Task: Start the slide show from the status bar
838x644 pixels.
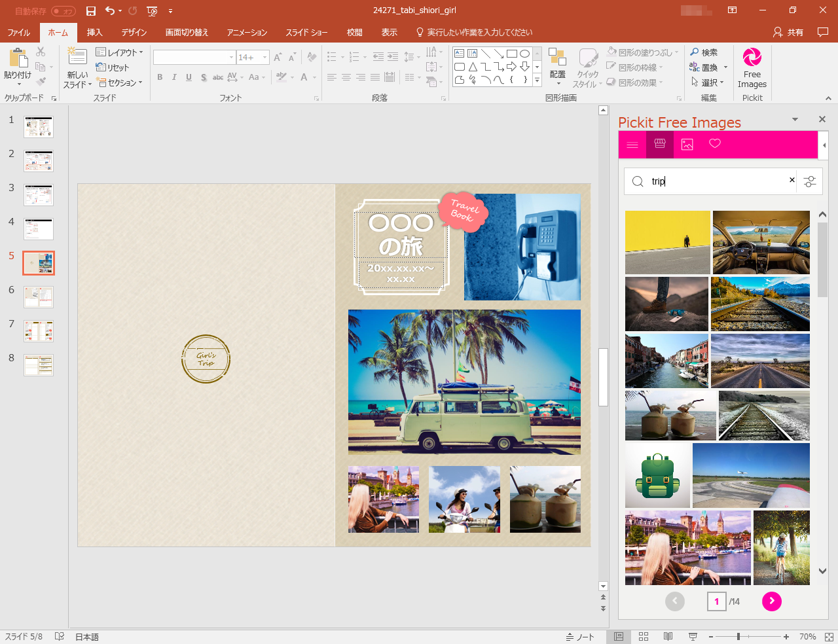Action: tap(693, 635)
